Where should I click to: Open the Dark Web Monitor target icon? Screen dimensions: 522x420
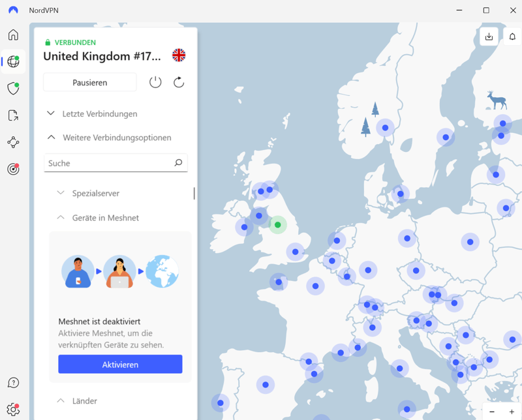[x=13, y=169]
